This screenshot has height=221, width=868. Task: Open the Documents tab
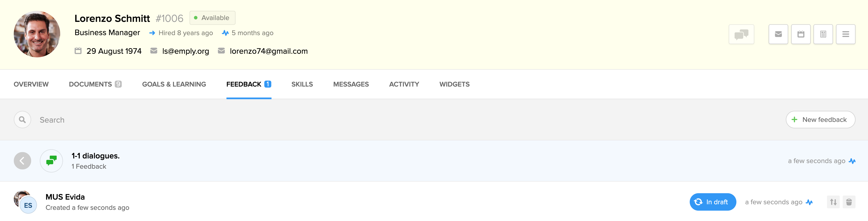click(95, 84)
